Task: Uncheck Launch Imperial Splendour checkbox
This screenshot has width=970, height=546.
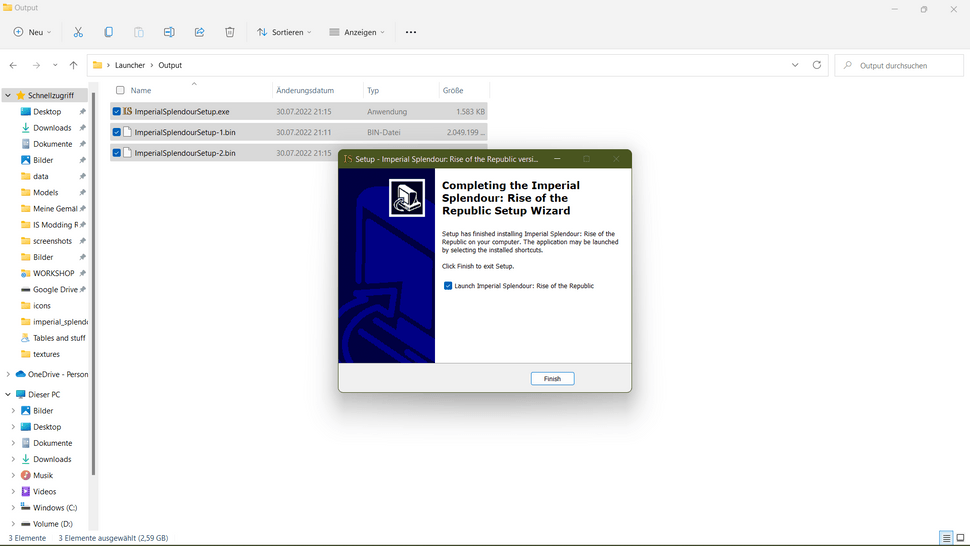Action: pos(448,286)
